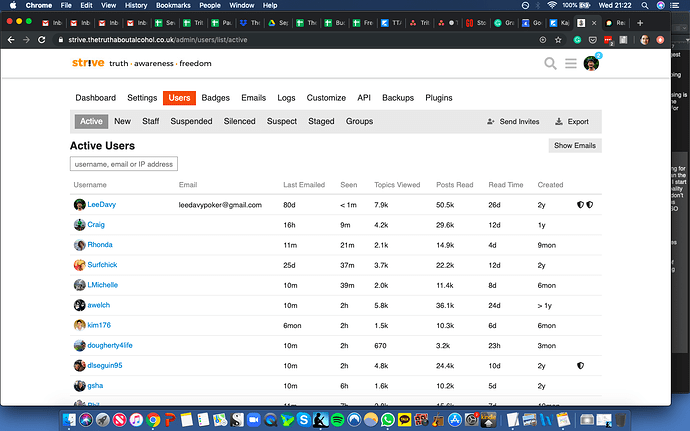
Task: Click the Export button
Action: coord(572,122)
